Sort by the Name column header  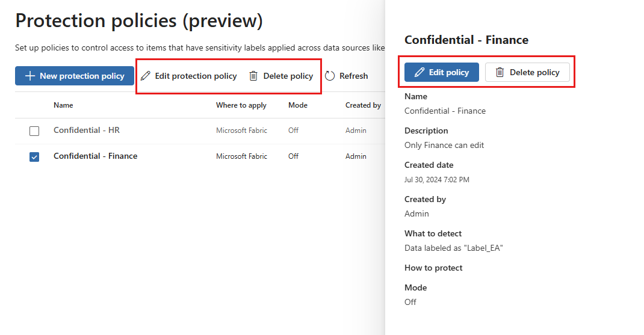coord(63,105)
